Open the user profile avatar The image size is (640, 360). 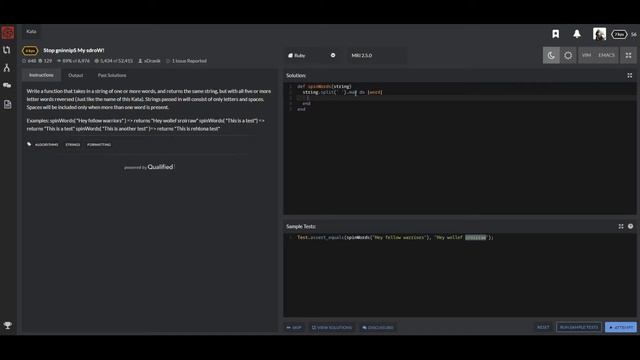tap(599, 34)
